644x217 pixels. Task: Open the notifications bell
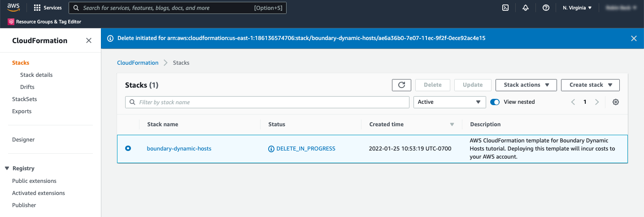click(526, 8)
